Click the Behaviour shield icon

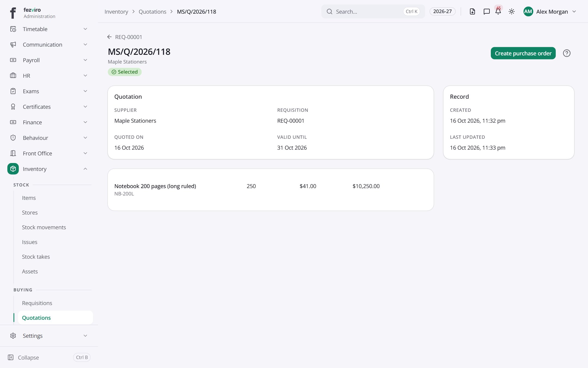(x=13, y=138)
